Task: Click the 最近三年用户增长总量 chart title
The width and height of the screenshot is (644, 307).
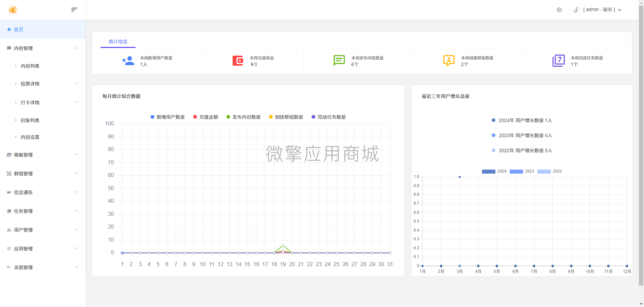Action: pos(446,96)
